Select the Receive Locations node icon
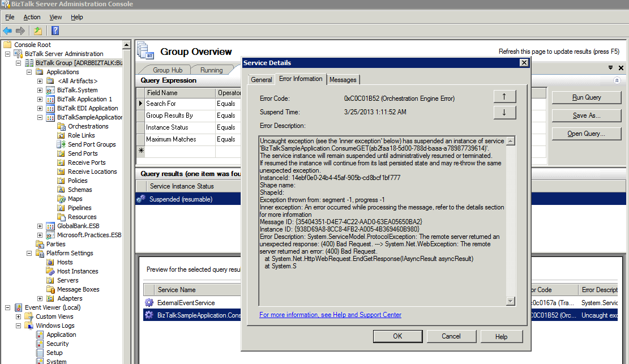 pyautogui.click(x=61, y=172)
